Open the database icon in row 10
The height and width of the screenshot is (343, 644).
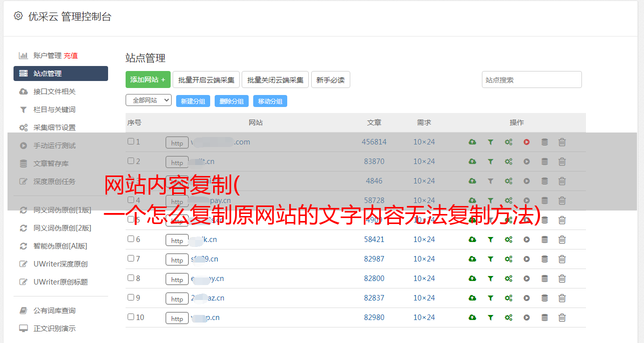point(544,317)
